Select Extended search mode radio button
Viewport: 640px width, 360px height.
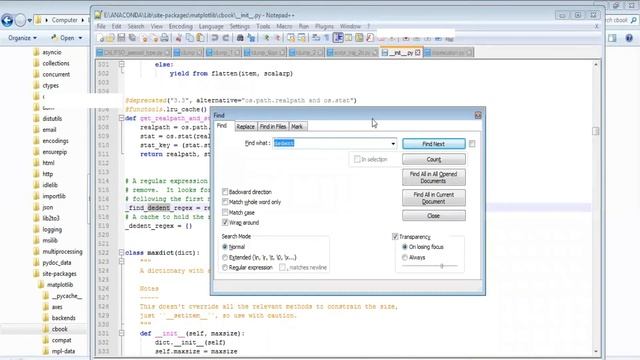click(x=225, y=258)
